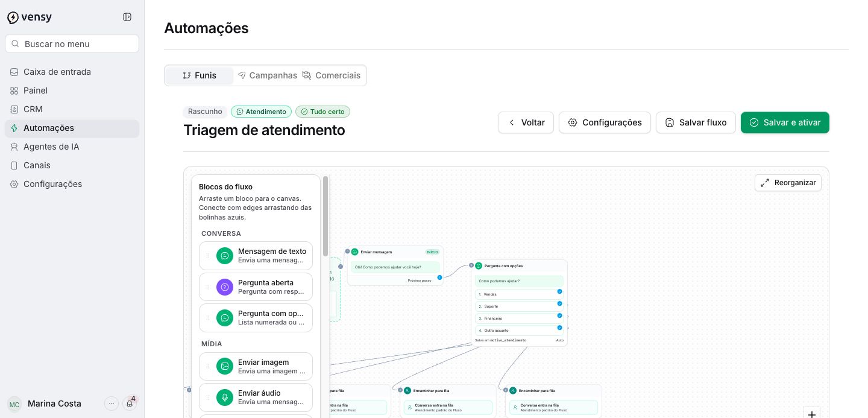Screen dimensions: 868x418
Task: Grab the drag handle of Pergunta aberta
Action: pos(208,287)
